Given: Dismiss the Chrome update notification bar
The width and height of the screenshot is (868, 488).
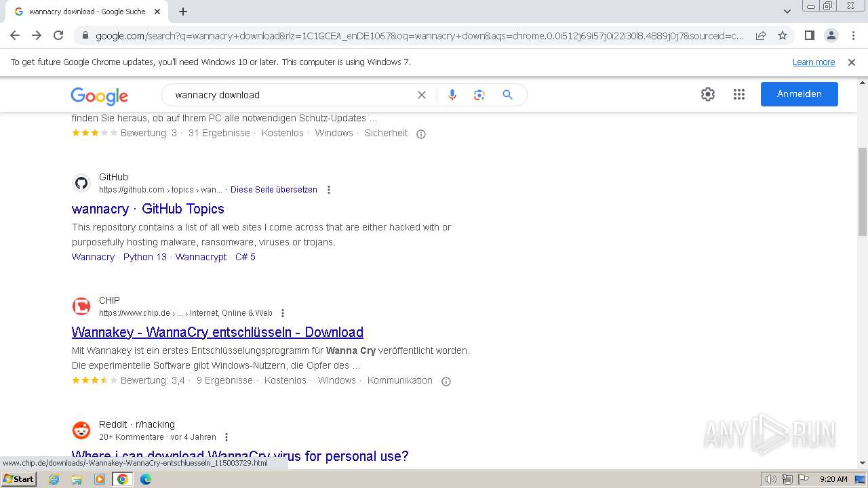Looking at the screenshot, I should 852,62.
